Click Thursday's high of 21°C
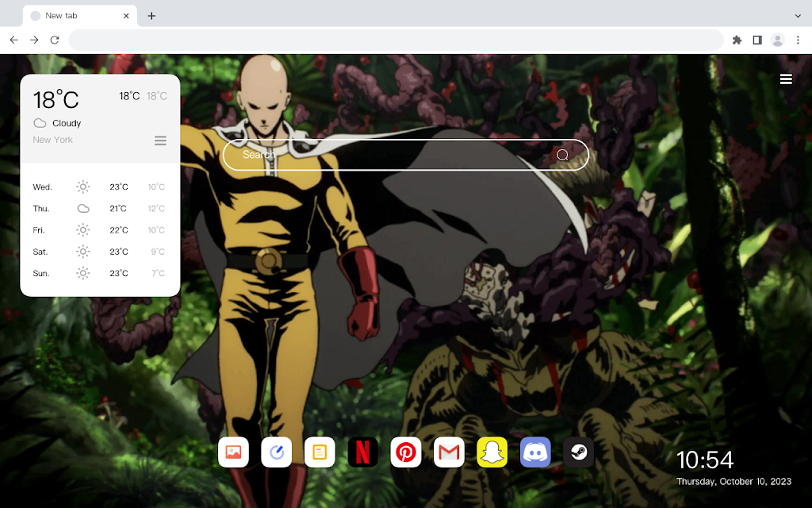The image size is (812, 508). coord(118,209)
